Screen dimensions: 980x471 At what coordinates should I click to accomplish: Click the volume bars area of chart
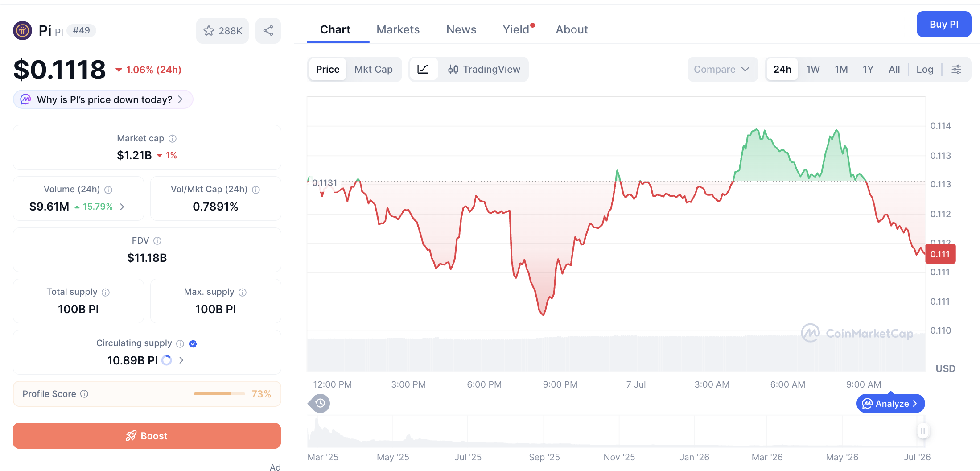(616, 354)
